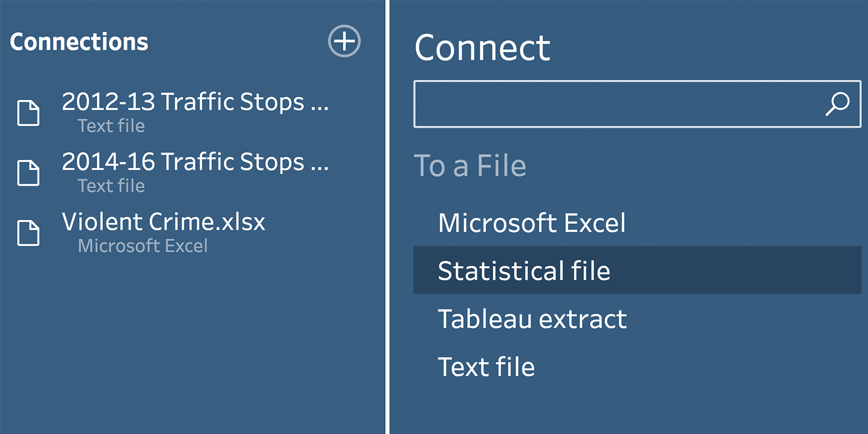Focus the Connect search input field
Viewport: 868px width, 434px height.
[618, 104]
